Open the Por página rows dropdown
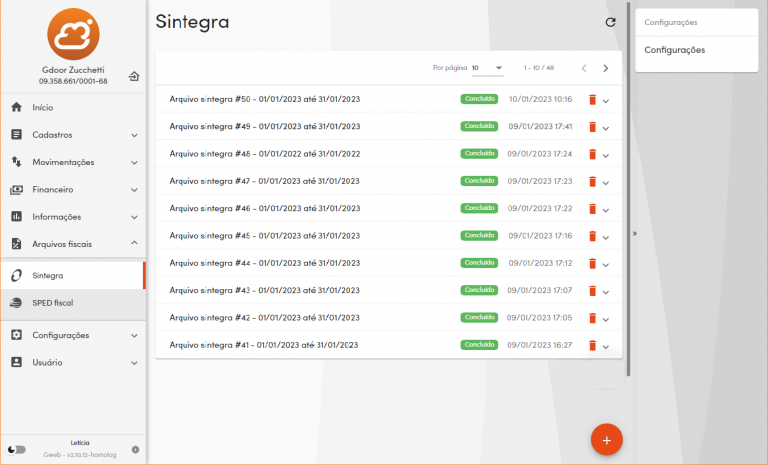Screen dimensions: 768x465 pos(488,68)
